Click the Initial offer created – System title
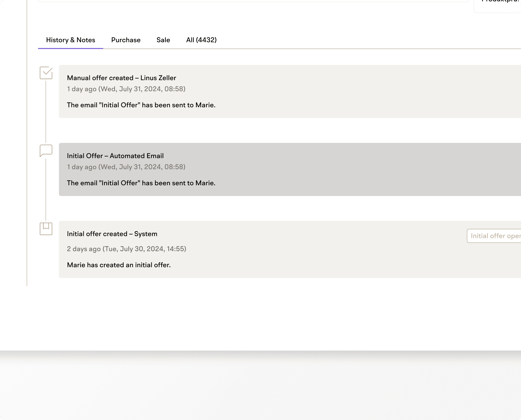This screenshot has width=521, height=420. tap(112, 234)
